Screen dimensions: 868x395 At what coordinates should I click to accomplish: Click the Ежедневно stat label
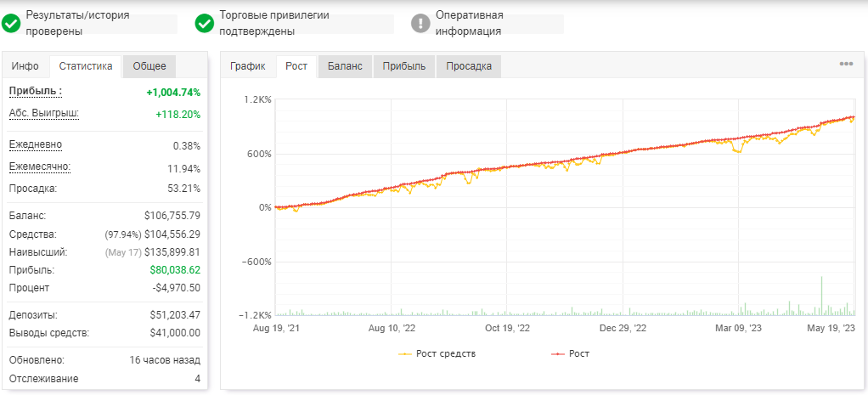pos(36,144)
